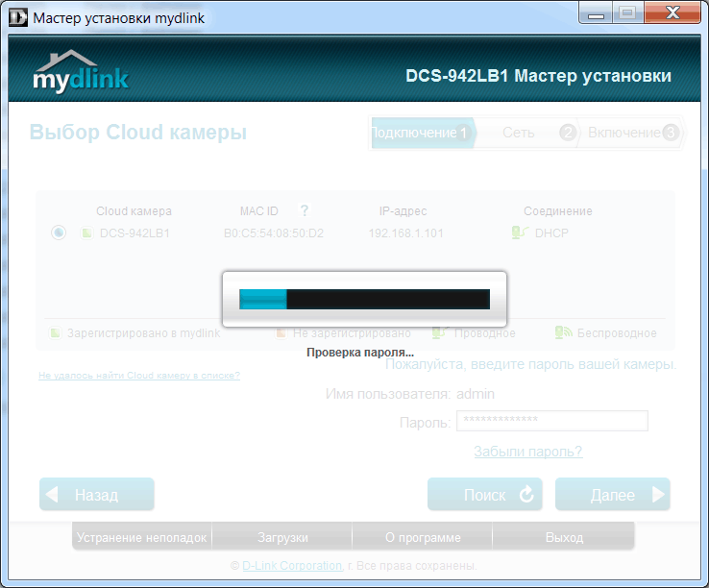Click into the 'Пароль' input field
The width and height of the screenshot is (709, 588).
[552, 421]
